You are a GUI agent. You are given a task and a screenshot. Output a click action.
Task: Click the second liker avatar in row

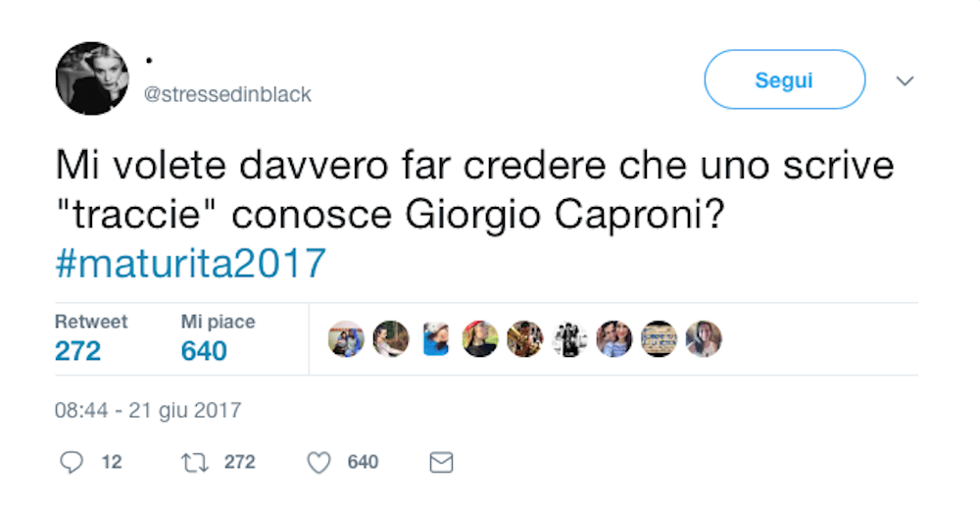tap(391, 339)
